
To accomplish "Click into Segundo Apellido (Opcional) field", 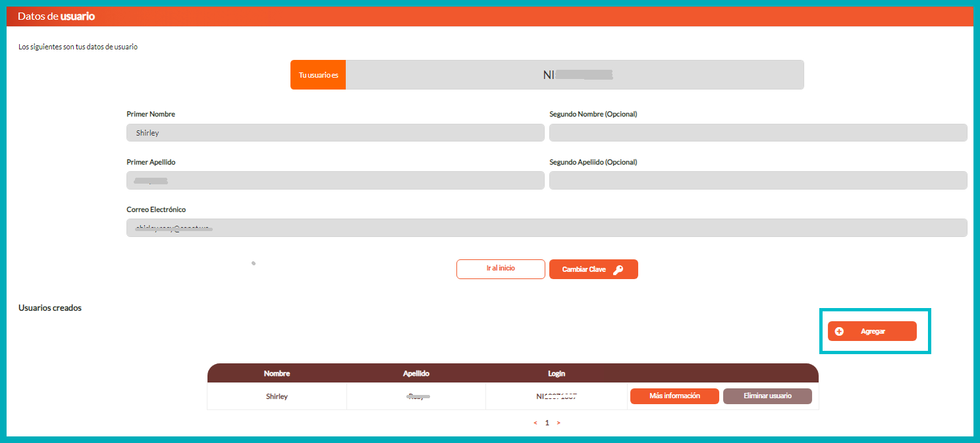I will coord(758,180).
